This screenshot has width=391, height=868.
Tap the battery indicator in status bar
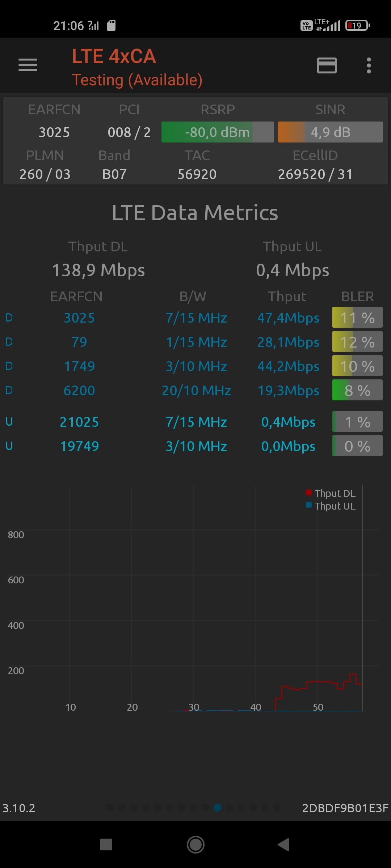click(x=357, y=25)
